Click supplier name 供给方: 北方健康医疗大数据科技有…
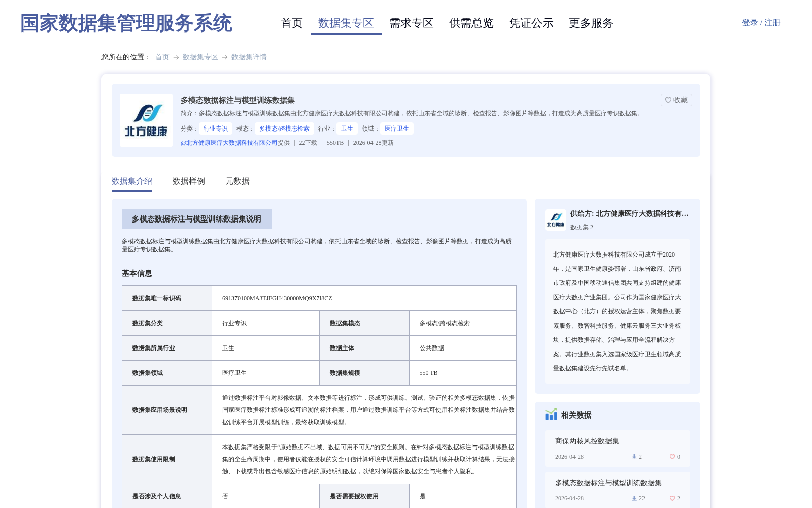The width and height of the screenshot is (812, 508). pyautogui.click(x=629, y=214)
